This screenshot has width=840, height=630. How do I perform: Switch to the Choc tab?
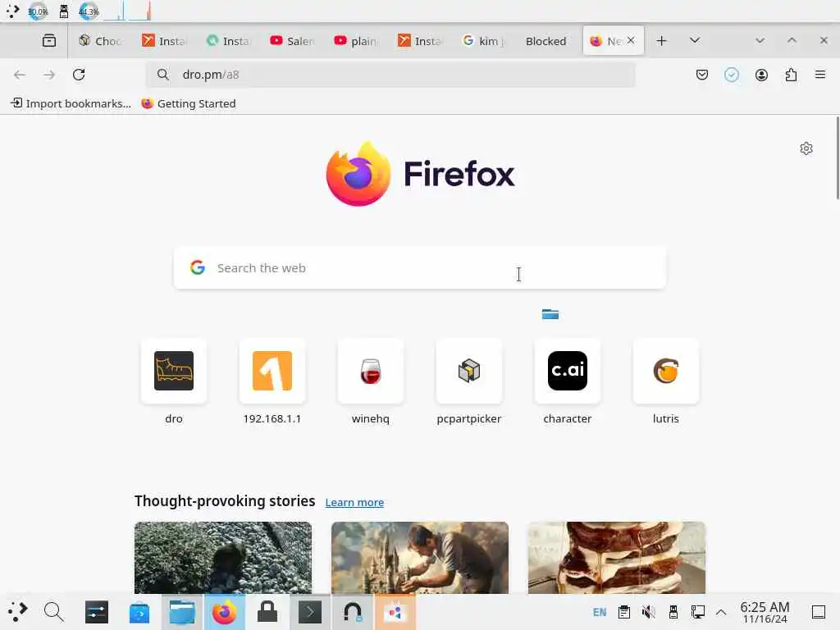coord(100,41)
